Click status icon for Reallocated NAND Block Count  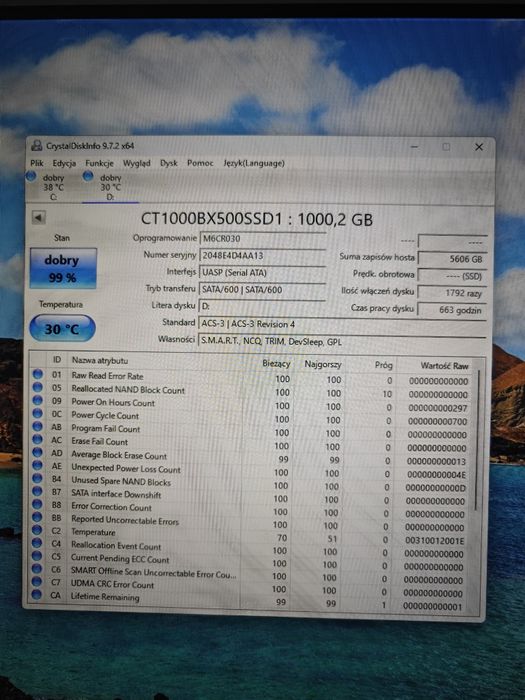[38, 387]
